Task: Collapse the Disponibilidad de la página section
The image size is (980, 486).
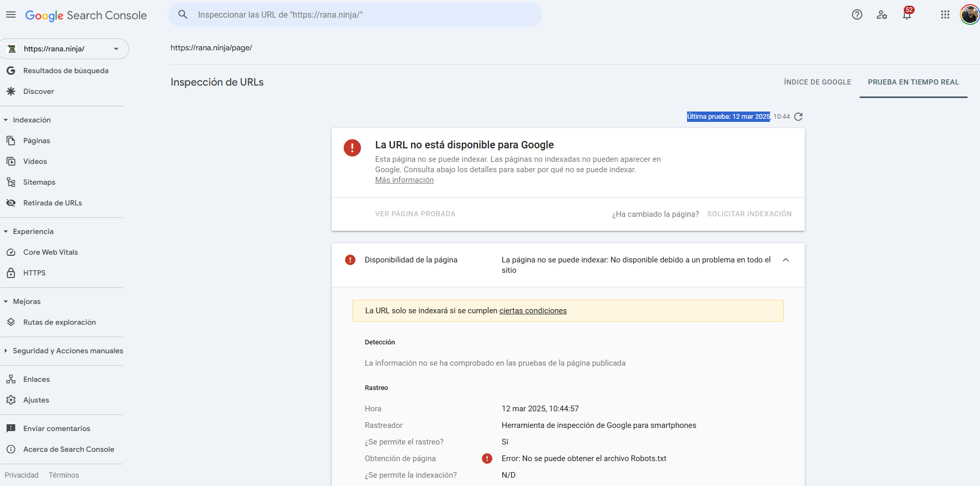Action: click(786, 260)
